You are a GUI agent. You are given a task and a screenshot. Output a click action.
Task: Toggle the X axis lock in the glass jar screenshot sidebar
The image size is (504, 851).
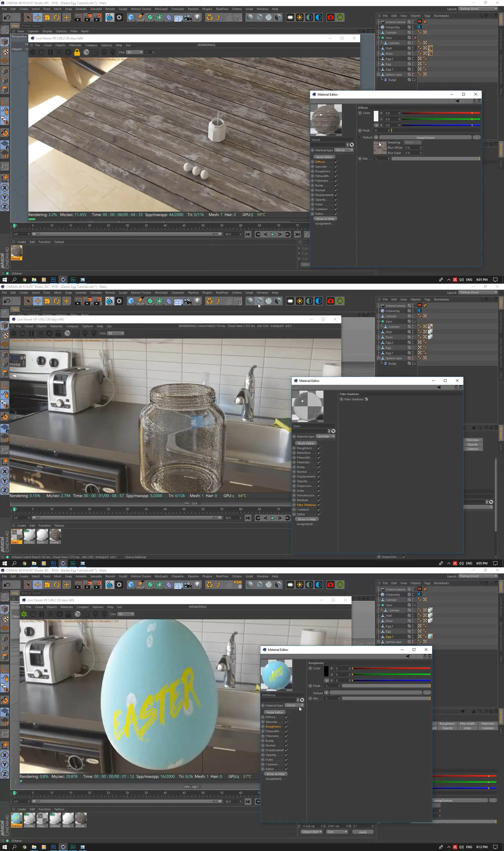(x=5, y=471)
